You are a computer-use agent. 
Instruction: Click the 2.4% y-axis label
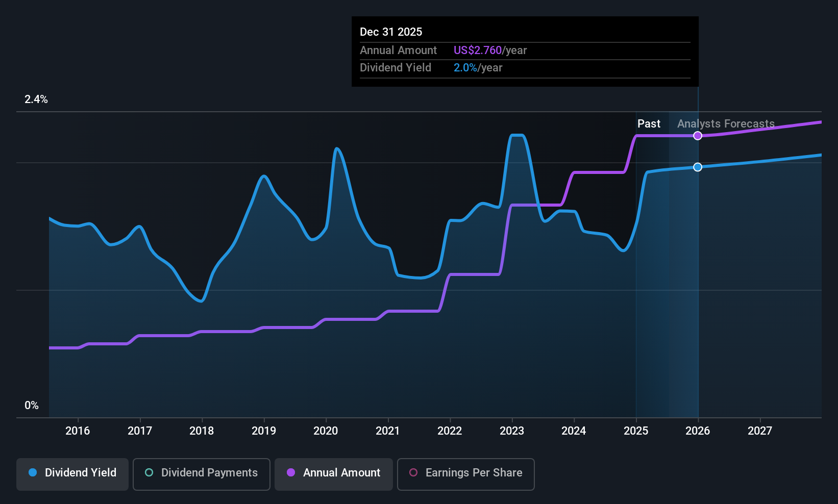pos(36,99)
